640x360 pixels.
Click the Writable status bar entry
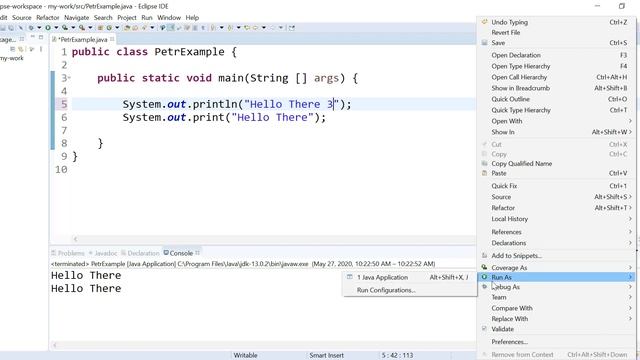245,355
